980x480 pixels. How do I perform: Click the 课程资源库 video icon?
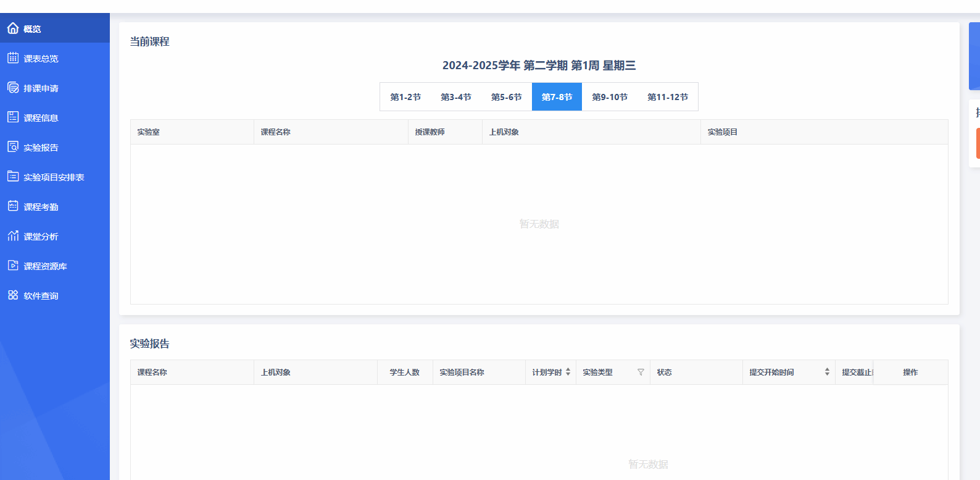pyautogui.click(x=13, y=266)
